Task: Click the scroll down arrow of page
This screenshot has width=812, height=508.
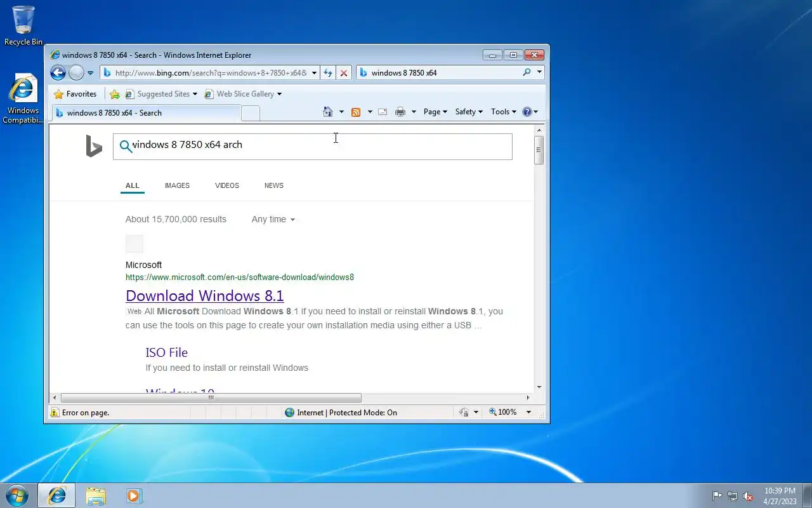Action: (x=539, y=387)
